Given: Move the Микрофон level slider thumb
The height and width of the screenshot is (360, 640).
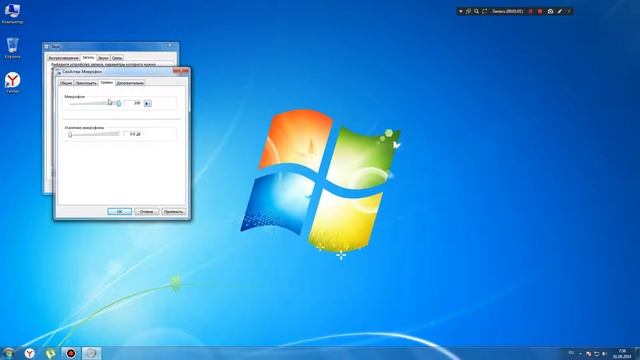Looking at the screenshot, I should point(119,104).
